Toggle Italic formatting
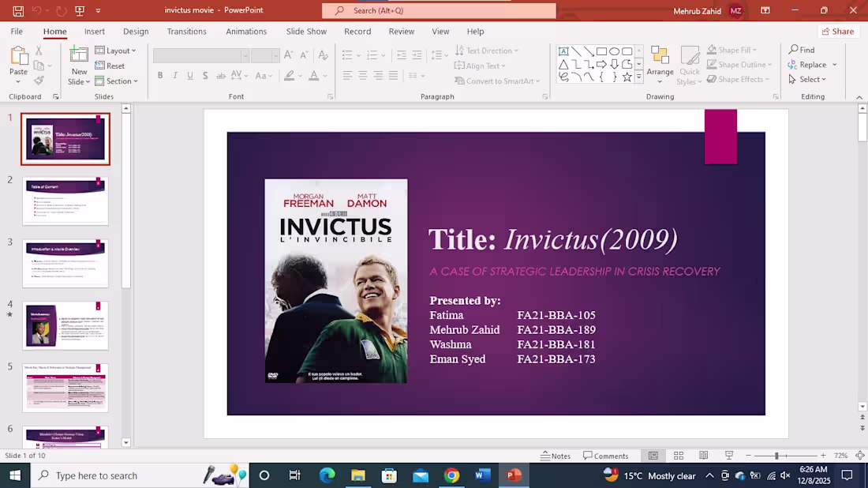The image size is (868, 488). pyautogui.click(x=175, y=75)
